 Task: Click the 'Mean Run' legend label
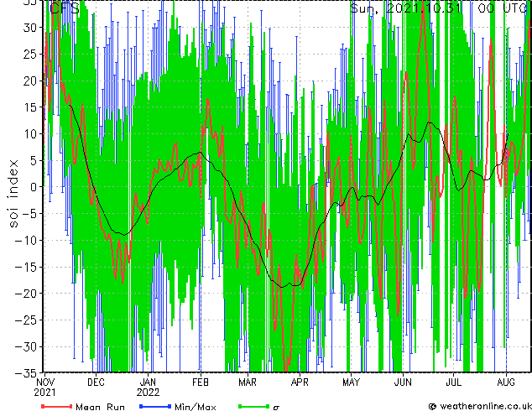(x=100, y=407)
